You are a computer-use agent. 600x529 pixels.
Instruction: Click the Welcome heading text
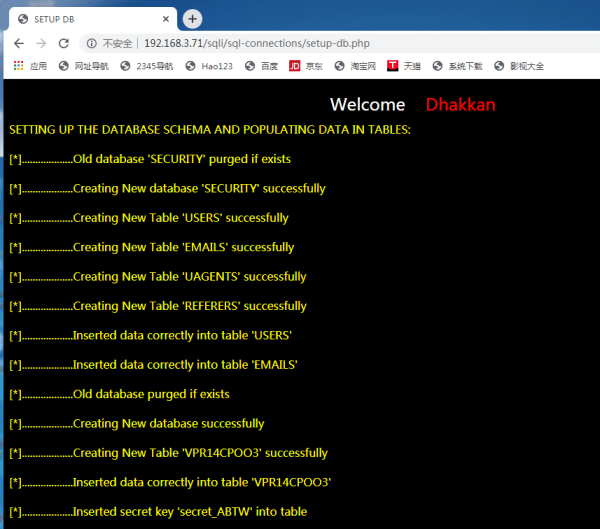367,105
